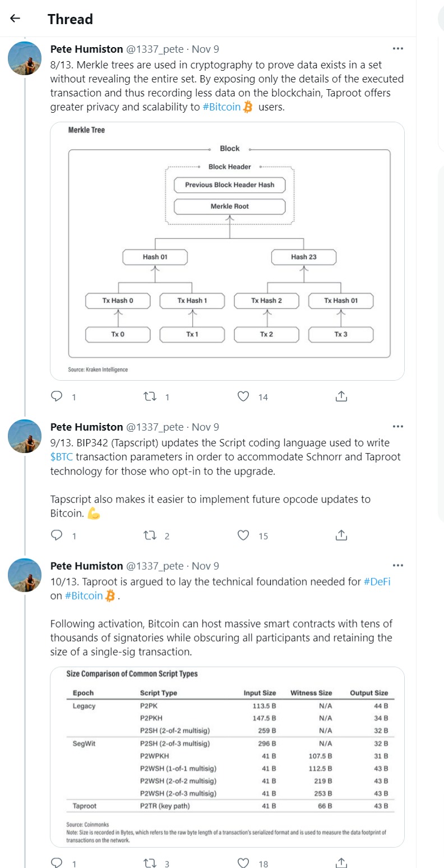Open the #DeFi hashtag link
444x868 pixels.
click(377, 581)
